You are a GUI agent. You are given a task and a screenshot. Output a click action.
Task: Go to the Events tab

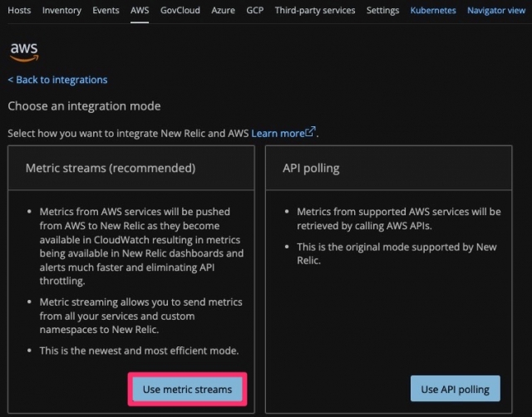pos(106,11)
